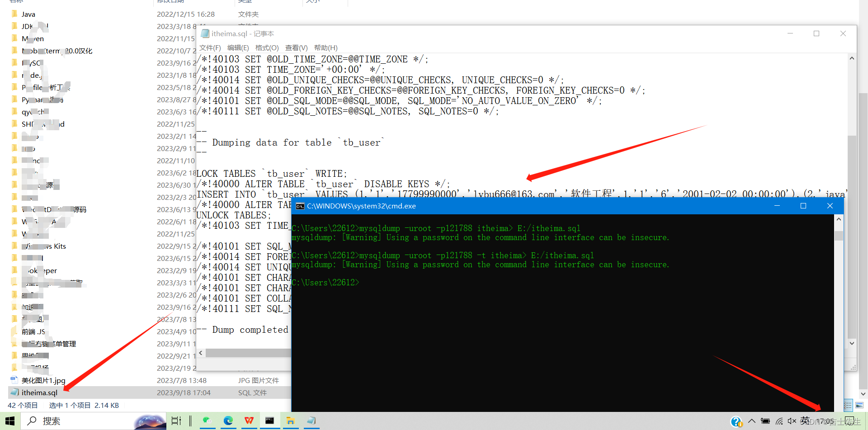The image size is (868, 430).
Task: Open Notepad 格式(O) menu
Action: point(267,48)
